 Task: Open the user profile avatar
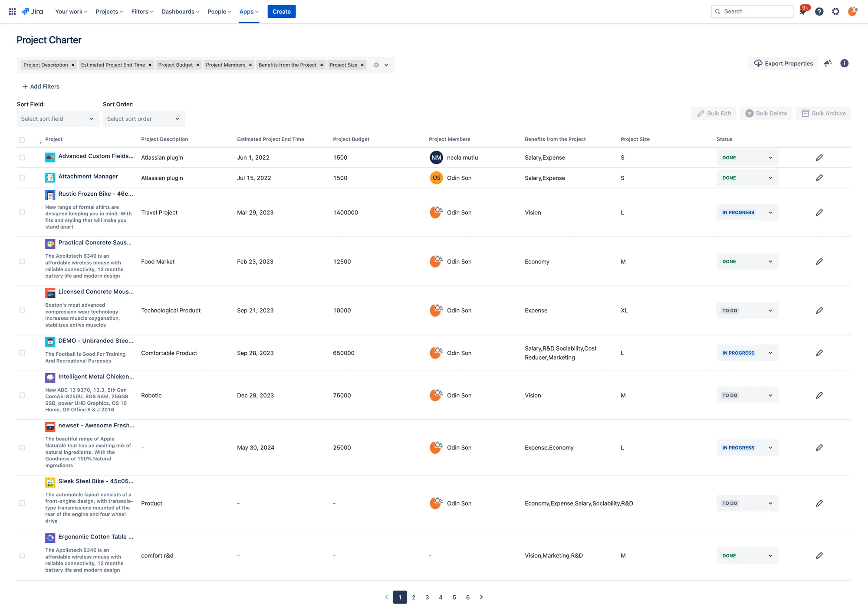tap(852, 12)
